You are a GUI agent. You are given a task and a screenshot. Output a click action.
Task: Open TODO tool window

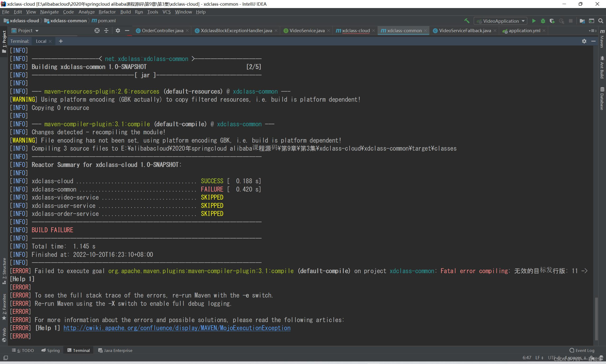(x=23, y=350)
